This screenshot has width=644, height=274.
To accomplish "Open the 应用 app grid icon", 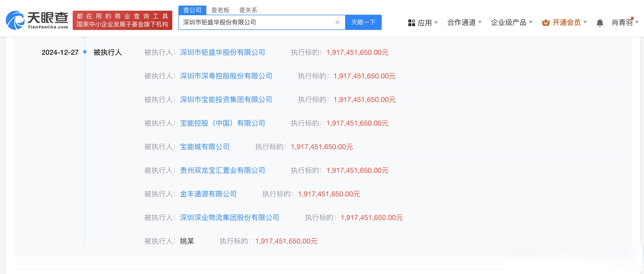I will (412, 23).
